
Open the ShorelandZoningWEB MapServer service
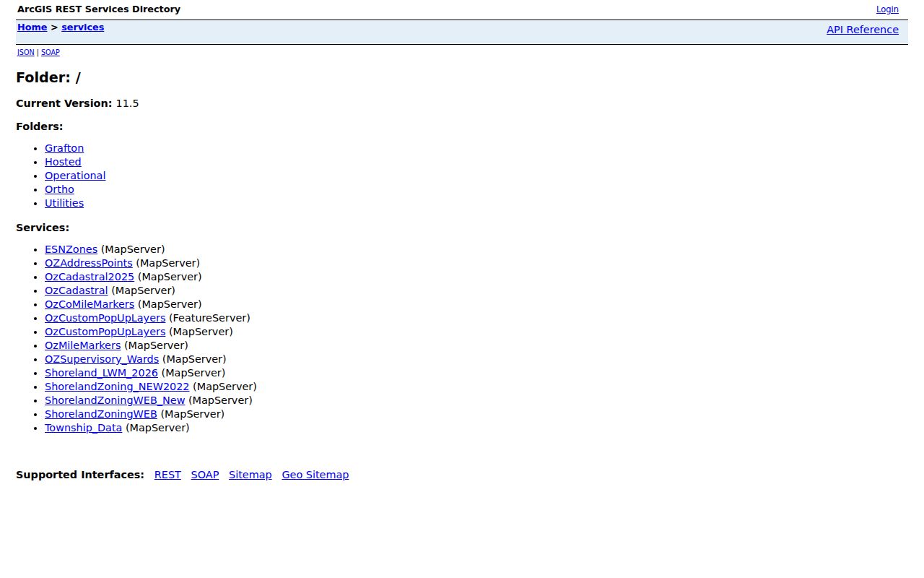100,414
